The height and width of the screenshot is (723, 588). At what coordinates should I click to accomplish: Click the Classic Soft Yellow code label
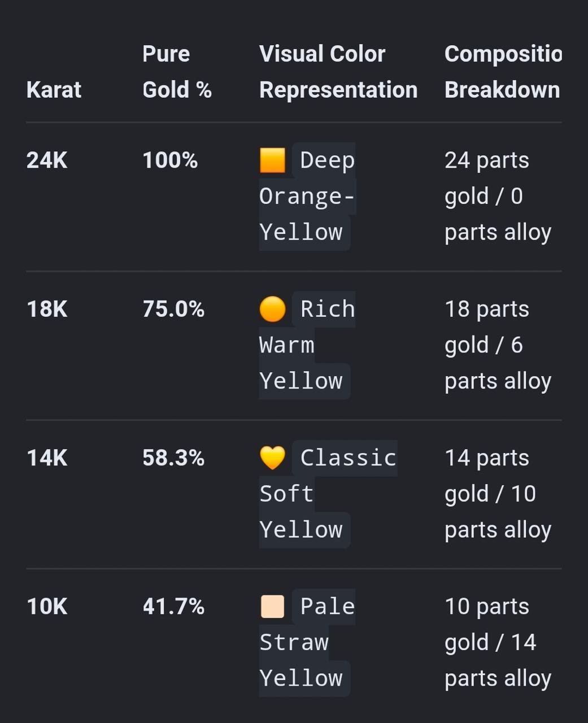pos(328,494)
